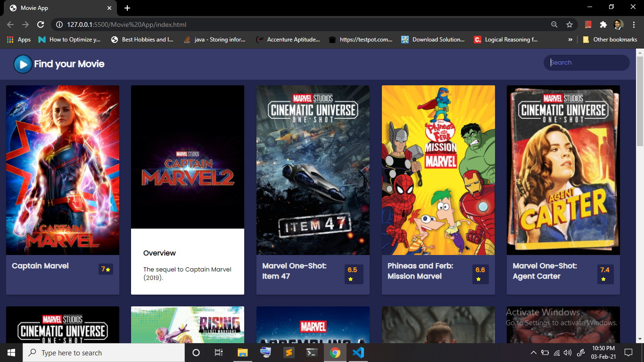This screenshot has height=362, width=644.
Task: Open Chrome's three-dot menu
Action: pyautogui.click(x=633, y=25)
